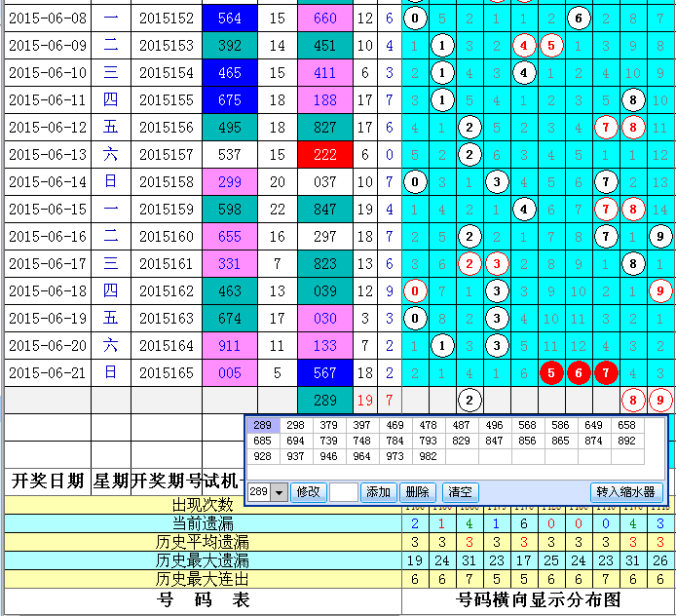Select number 784 in the popup list
676x616 pixels.
point(395,441)
